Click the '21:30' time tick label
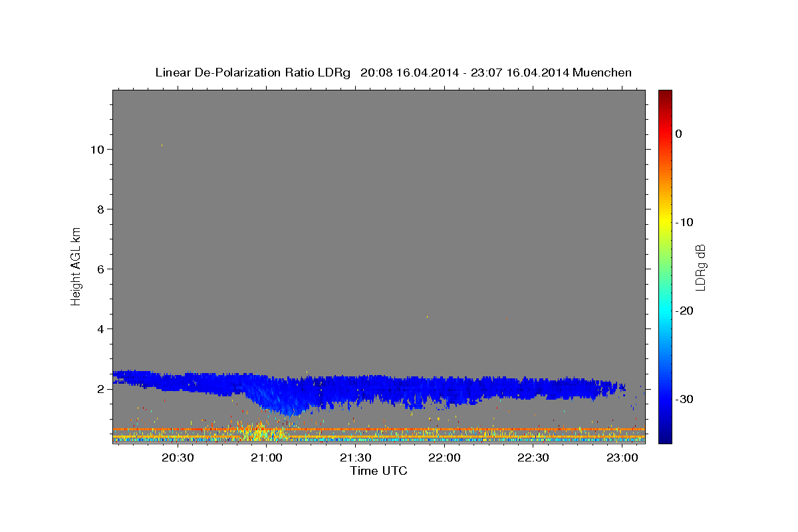Screen dimensions: 798x532 point(355,458)
